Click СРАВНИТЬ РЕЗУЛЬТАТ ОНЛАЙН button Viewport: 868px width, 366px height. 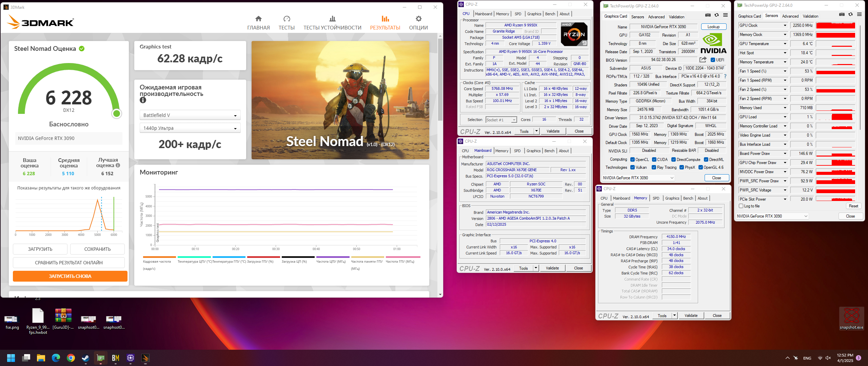(69, 263)
